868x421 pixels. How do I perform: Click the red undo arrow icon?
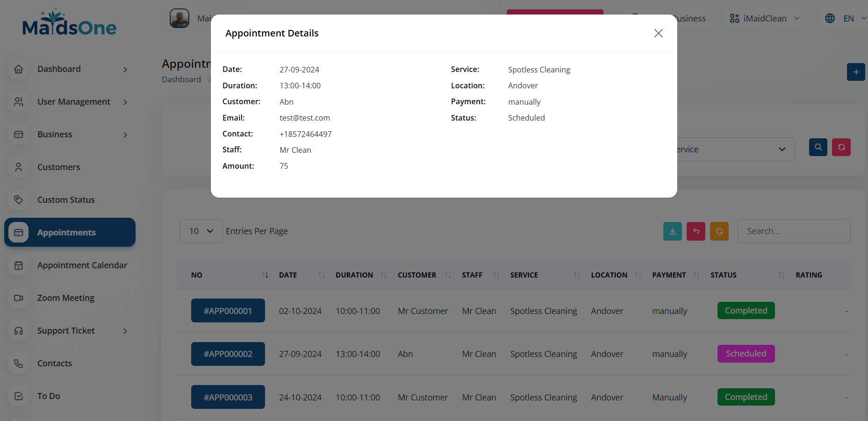696,231
